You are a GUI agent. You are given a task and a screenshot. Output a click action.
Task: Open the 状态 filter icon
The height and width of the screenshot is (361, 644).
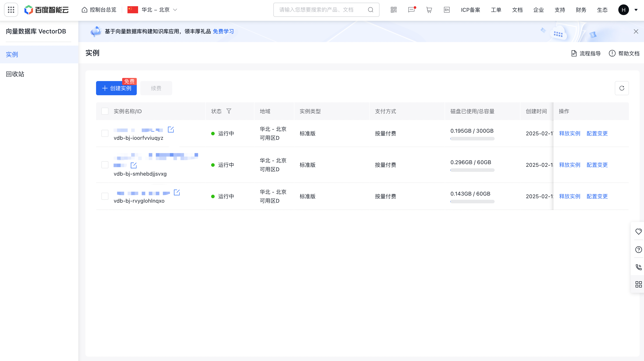(x=229, y=111)
